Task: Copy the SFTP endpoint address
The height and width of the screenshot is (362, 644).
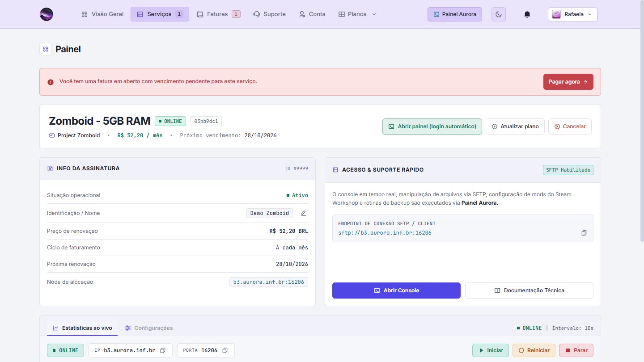Action: [x=584, y=233]
